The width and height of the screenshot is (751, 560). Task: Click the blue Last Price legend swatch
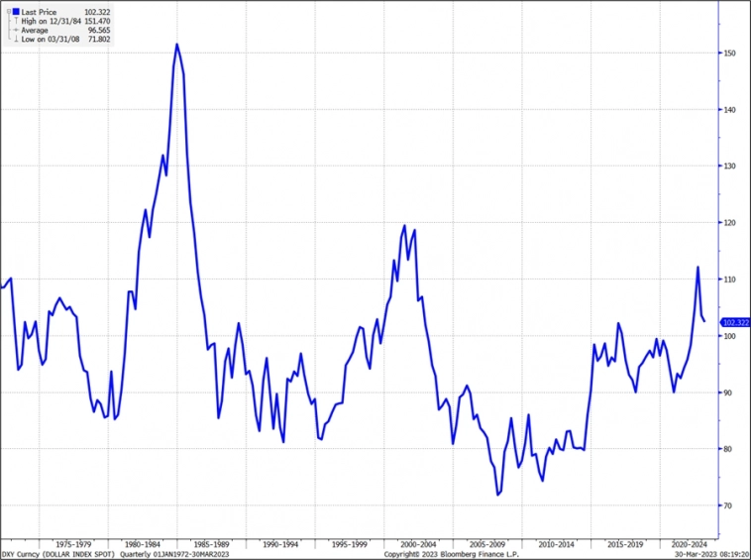click(x=16, y=12)
